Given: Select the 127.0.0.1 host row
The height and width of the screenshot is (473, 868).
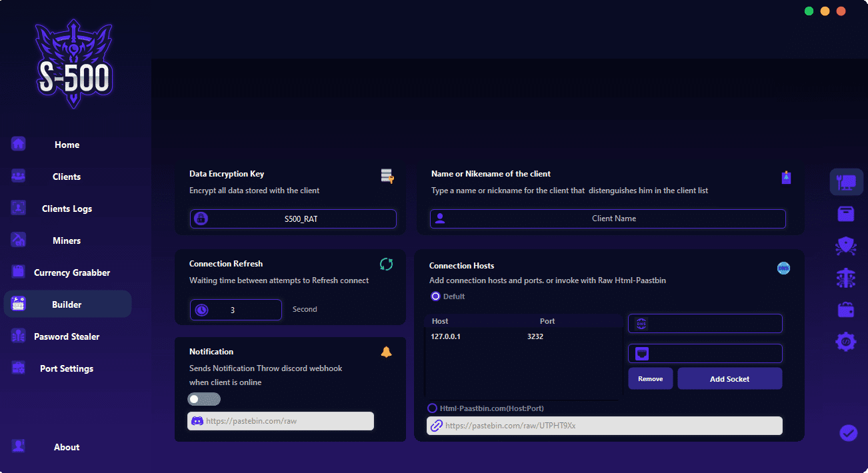Looking at the screenshot, I should point(523,336).
